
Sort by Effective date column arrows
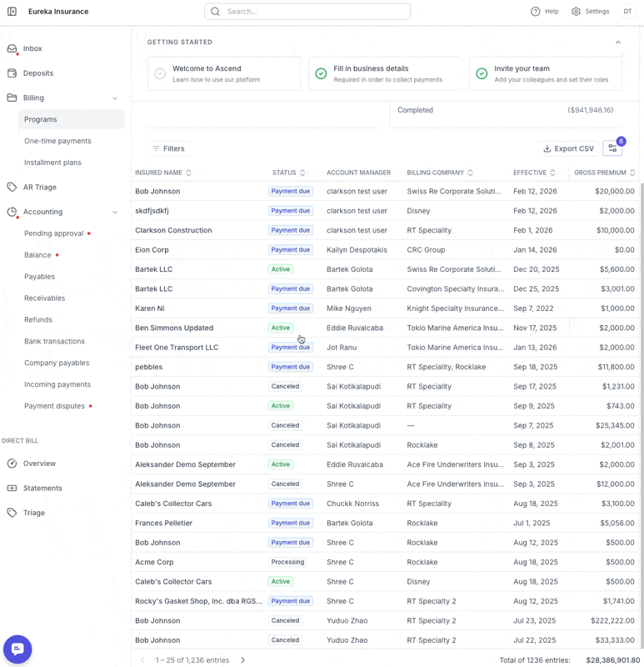pyautogui.click(x=552, y=173)
